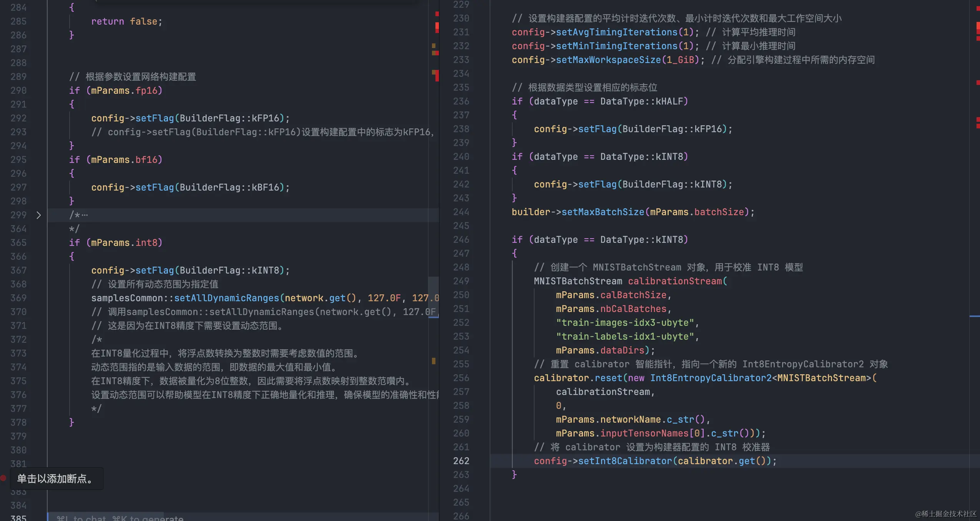Select line number 290 in left gutter

pyautogui.click(x=18, y=90)
